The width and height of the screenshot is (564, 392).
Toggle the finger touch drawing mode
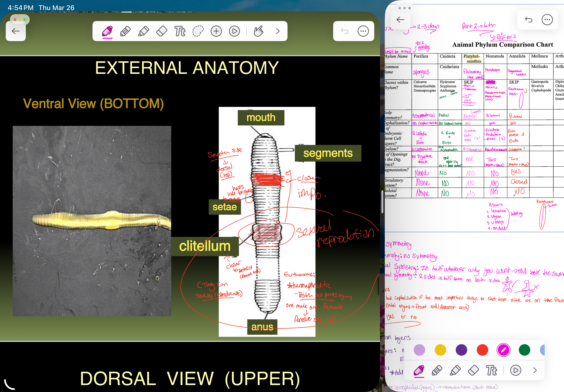(x=258, y=31)
